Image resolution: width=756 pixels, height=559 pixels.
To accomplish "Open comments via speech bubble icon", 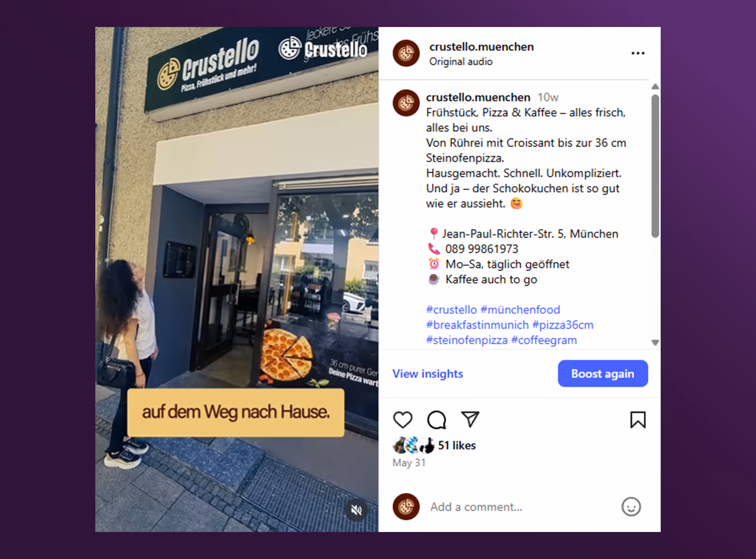I will (437, 420).
